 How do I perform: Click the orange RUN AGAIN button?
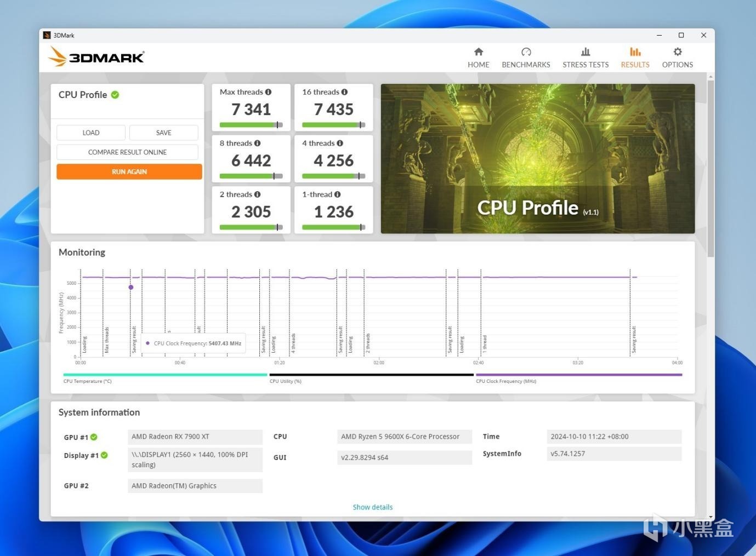129,171
